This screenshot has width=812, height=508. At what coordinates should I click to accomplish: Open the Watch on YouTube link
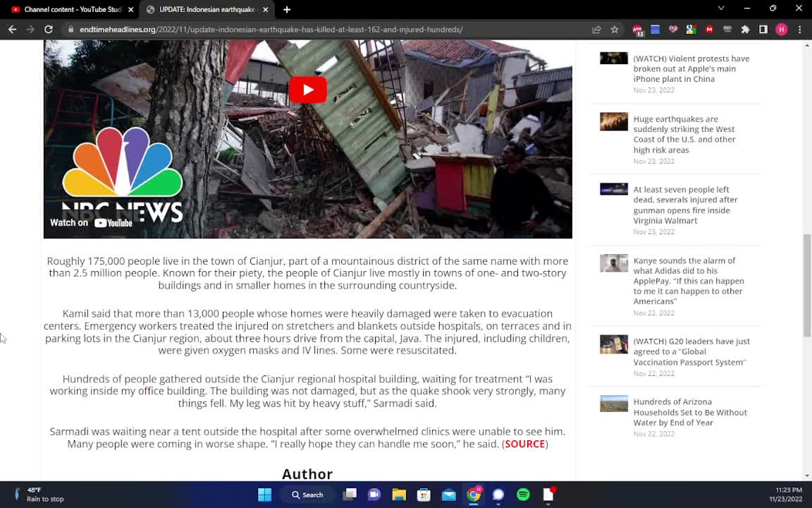coord(91,223)
